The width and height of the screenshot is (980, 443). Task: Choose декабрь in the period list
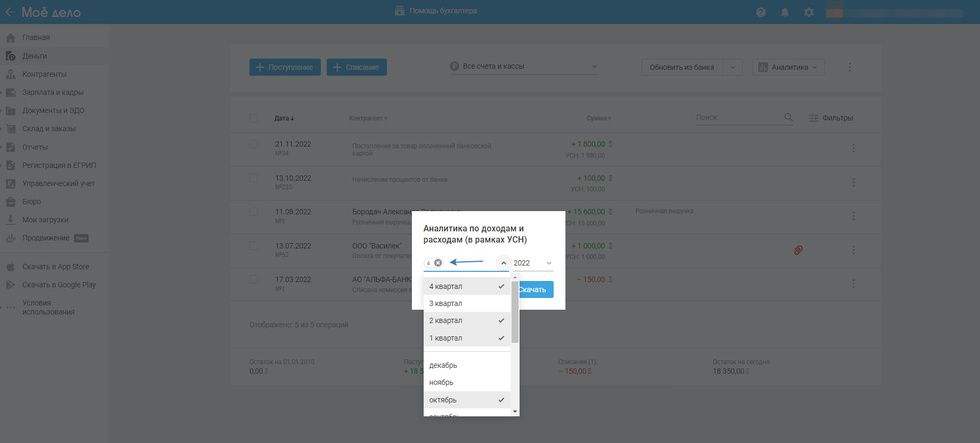(x=467, y=365)
